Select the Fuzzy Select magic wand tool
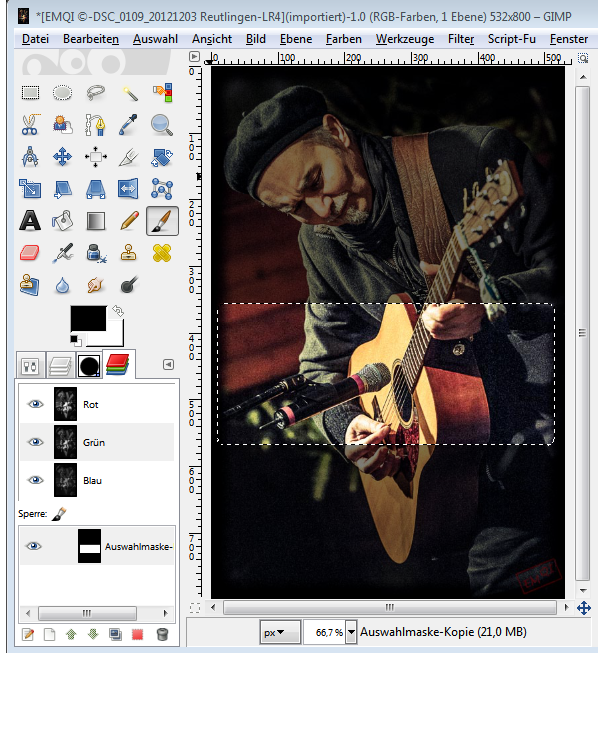Viewport: 598px width, 740px height. tap(129, 92)
